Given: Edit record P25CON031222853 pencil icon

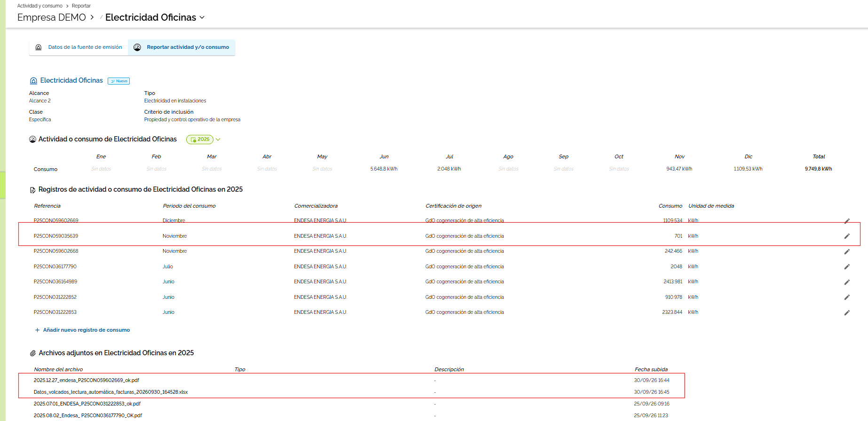Looking at the screenshot, I should 847,312.
